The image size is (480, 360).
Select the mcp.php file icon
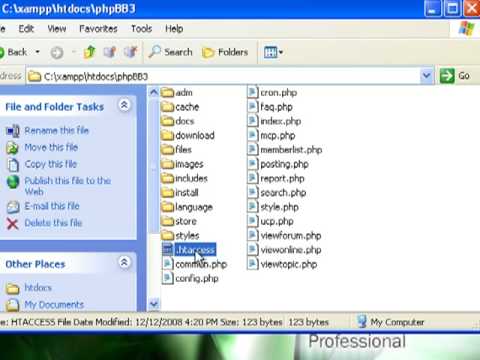[253, 135]
